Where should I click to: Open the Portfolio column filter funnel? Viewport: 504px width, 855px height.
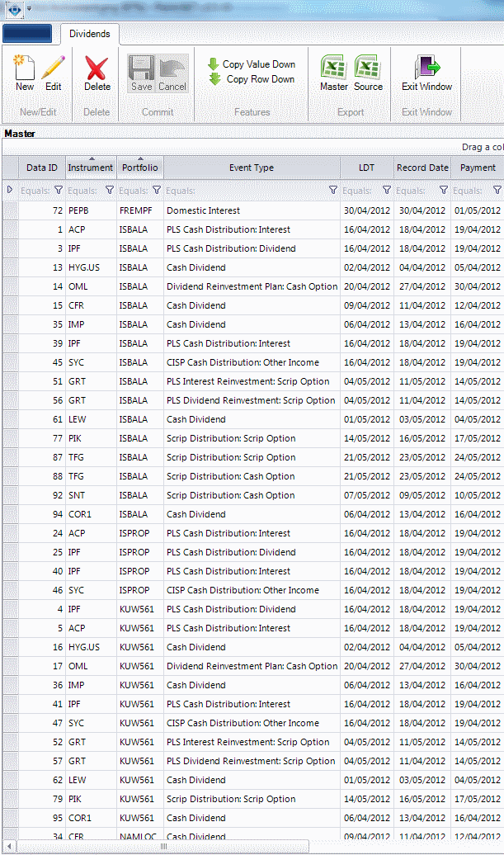(x=157, y=191)
